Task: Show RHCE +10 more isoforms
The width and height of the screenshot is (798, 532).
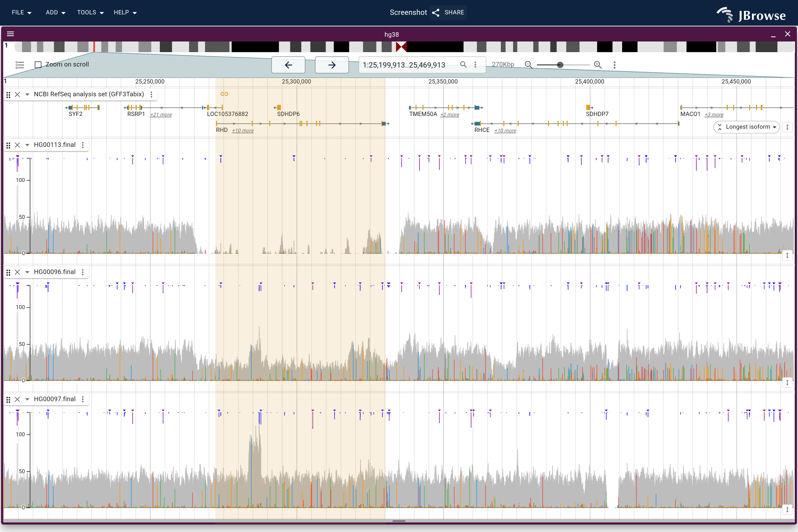Action: pyautogui.click(x=505, y=131)
